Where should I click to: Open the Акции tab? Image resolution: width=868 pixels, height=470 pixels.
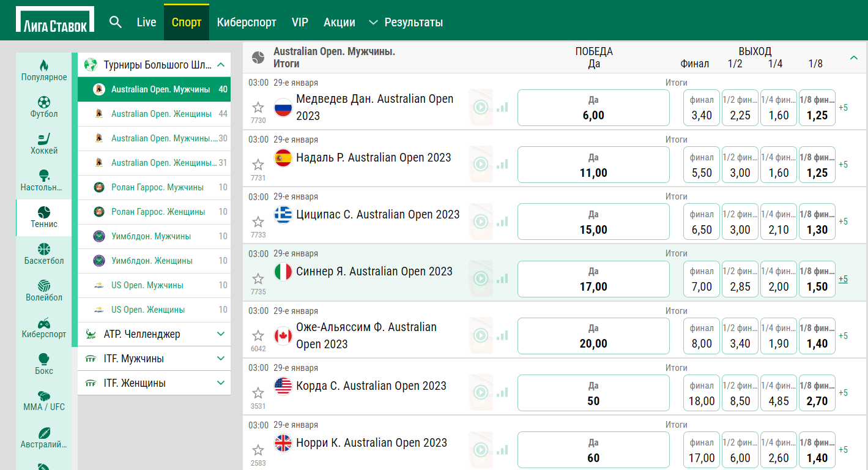339,23
